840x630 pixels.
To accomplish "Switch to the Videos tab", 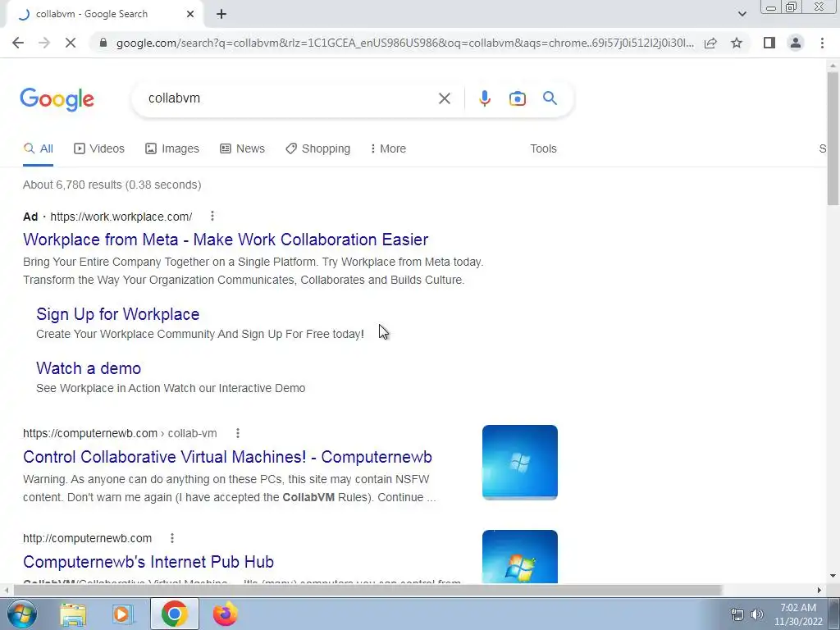I will pyautogui.click(x=99, y=148).
